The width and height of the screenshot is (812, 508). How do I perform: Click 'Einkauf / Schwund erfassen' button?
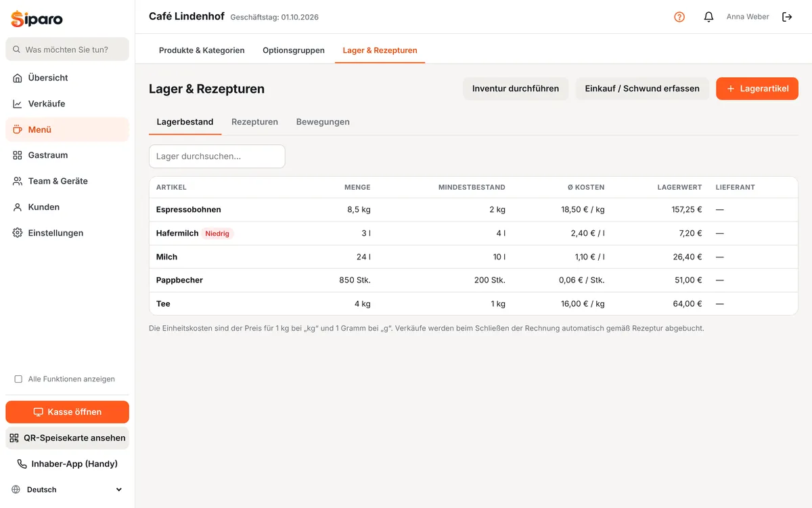tap(642, 89)
